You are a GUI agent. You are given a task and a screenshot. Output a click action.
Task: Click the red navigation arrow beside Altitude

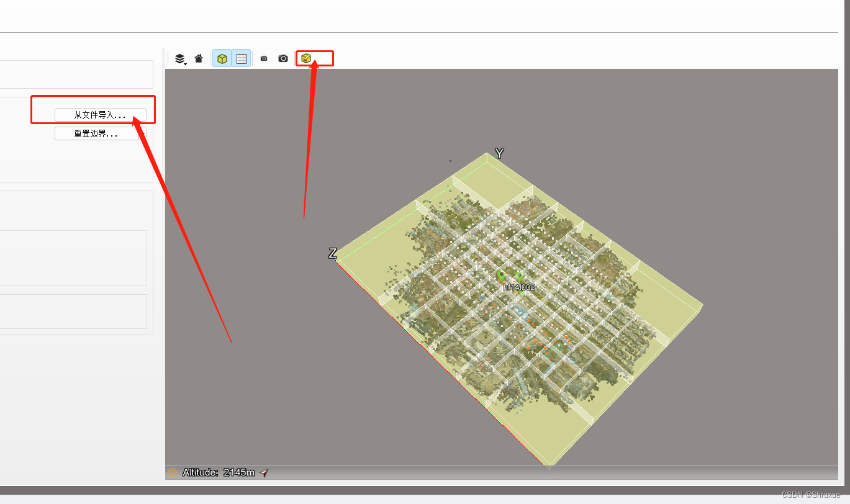263,472
